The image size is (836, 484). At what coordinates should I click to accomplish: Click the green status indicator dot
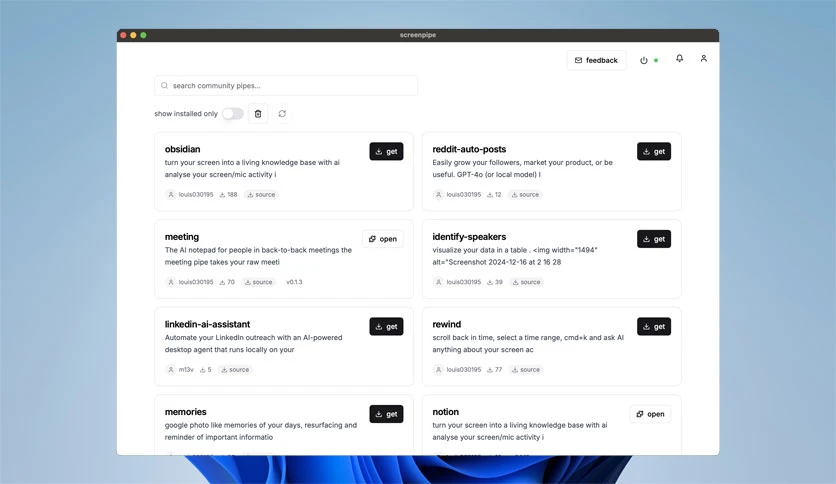(x=656, y=60)
